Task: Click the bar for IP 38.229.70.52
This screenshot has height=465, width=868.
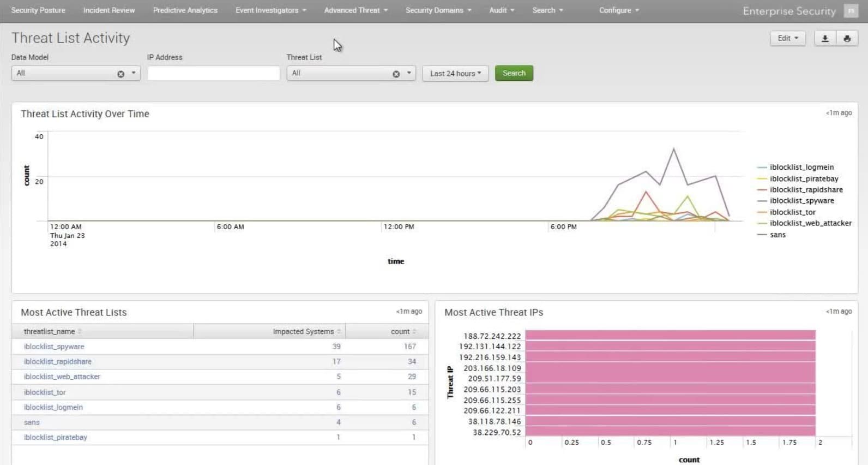Action: point(671,432)
